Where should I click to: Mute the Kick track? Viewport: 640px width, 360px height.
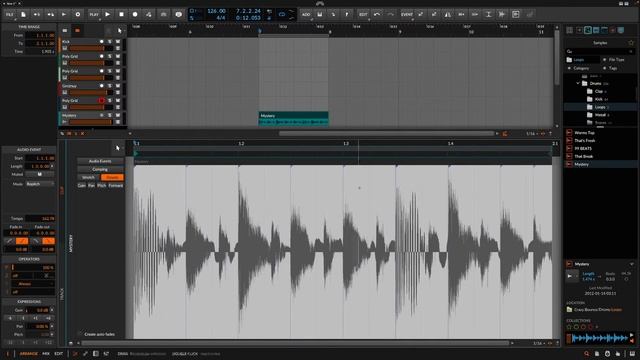click(118, 42)
